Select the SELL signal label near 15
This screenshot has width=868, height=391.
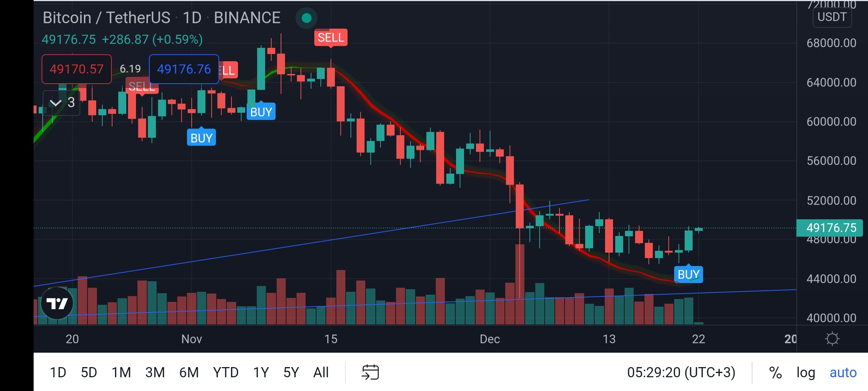331,37
